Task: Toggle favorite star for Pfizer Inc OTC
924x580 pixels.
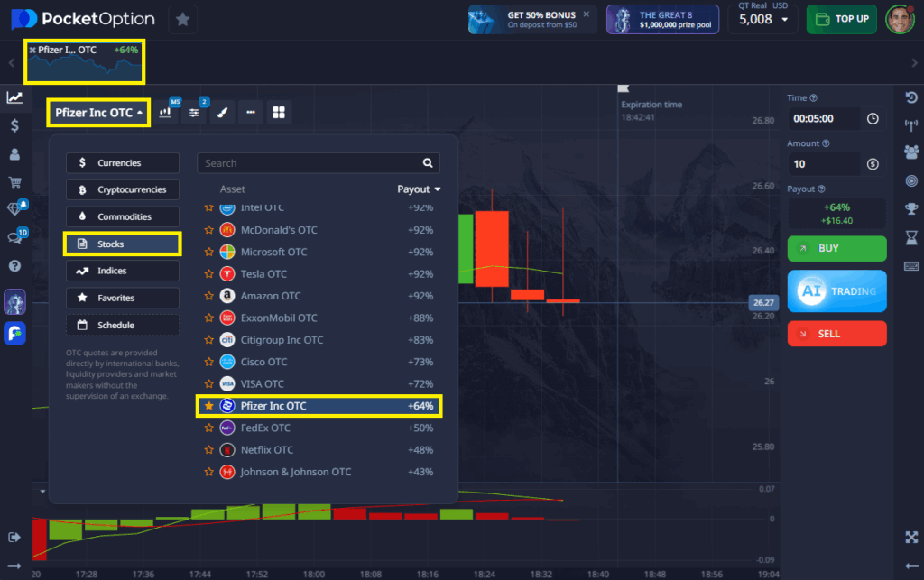Action: click(x=208, y=407)
